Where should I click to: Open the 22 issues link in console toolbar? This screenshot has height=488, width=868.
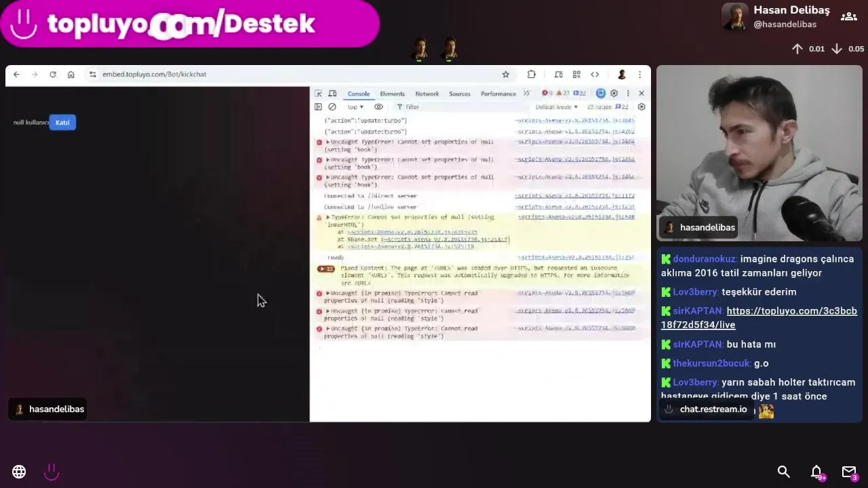point(608,107)
